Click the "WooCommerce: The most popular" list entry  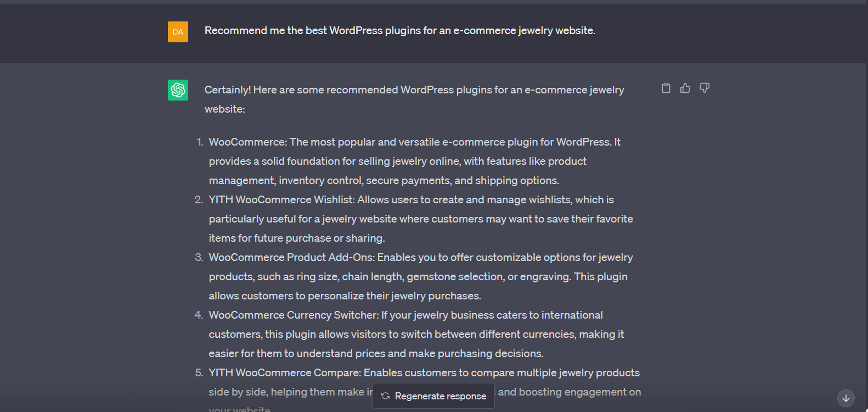(414, 142)
